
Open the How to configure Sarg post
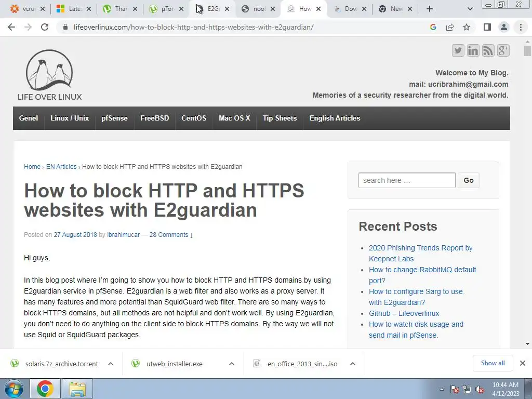(416, 297)
